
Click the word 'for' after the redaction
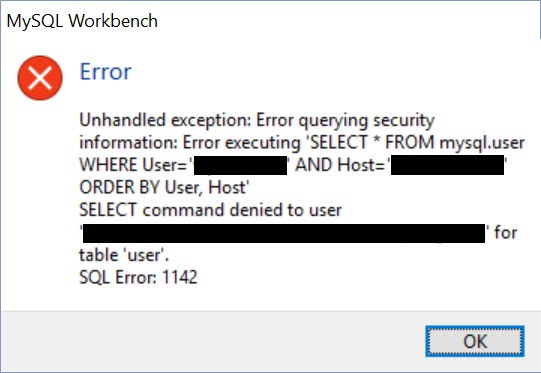pyautogui.click(x=505, y=233)
